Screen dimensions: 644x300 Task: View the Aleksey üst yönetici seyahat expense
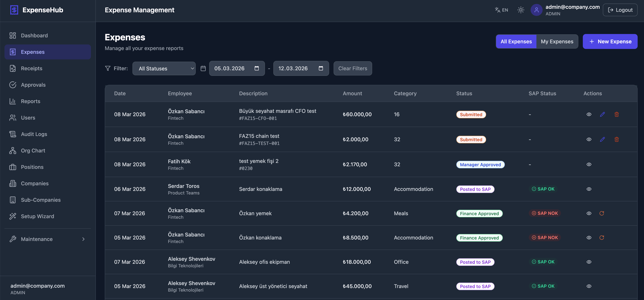[589, 286]
